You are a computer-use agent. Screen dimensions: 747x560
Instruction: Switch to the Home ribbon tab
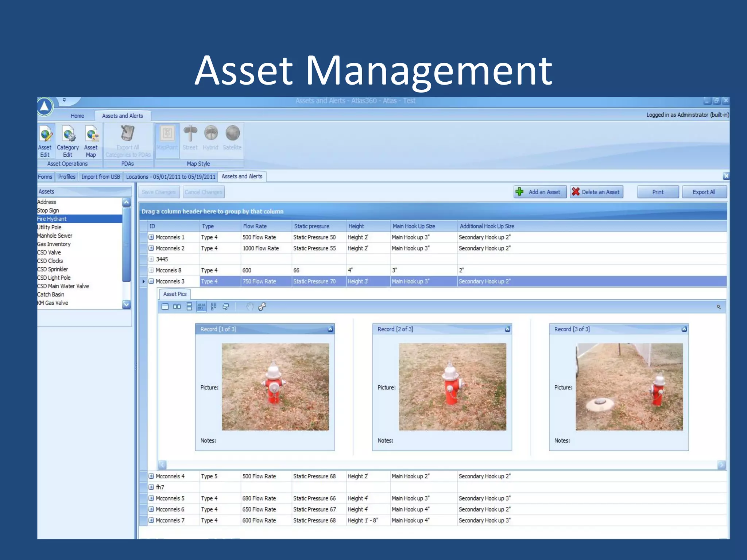[x=77, y=116]
